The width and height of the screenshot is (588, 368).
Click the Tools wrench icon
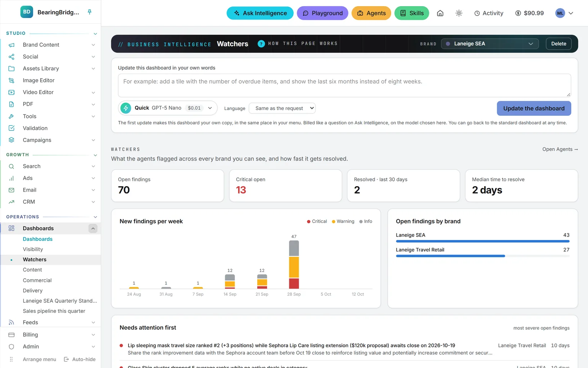[x=11, y=116]
